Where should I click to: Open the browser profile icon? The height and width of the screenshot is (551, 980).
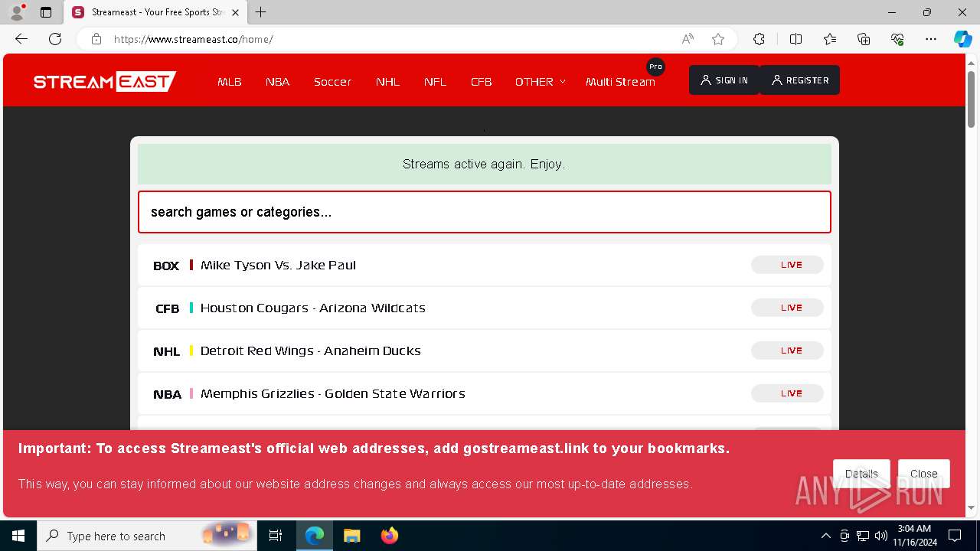17,12
